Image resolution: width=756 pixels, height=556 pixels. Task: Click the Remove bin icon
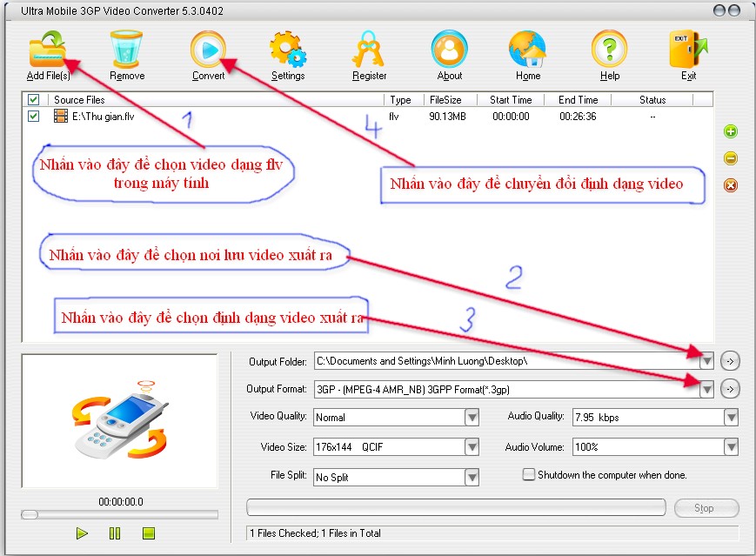point(126,50)
